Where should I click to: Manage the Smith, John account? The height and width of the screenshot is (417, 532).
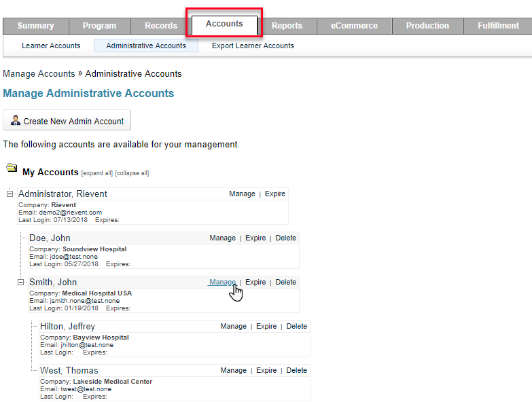(222, 282)
